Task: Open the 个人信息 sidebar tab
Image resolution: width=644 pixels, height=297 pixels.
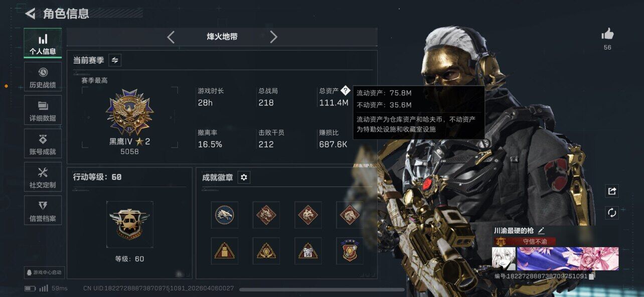Action: click(x=43, y=43)
